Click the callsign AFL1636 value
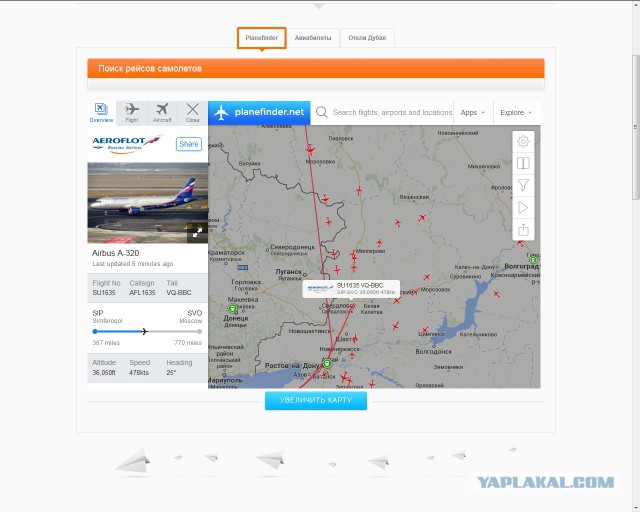This screenshot has width=640, height=512. click(142, 293)
